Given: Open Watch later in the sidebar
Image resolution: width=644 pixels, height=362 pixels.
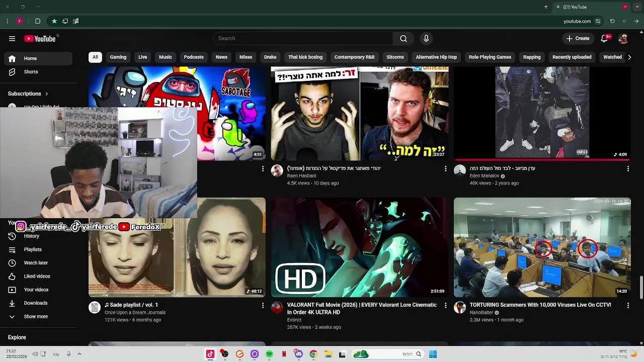Looking at the screenshot, I should point(38,262).
